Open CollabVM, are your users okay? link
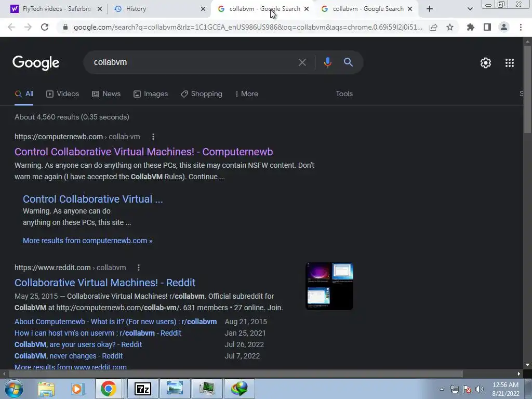 tap(78, 344)
